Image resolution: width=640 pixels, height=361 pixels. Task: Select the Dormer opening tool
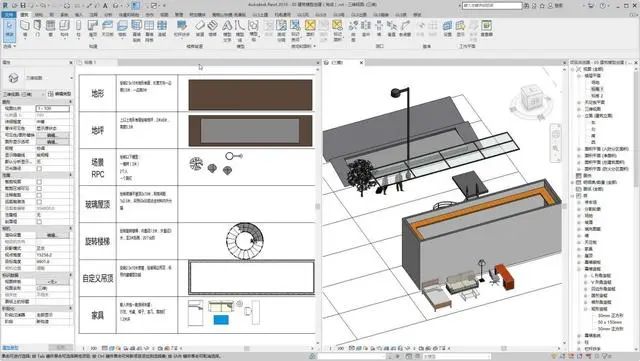click(404, 29)
